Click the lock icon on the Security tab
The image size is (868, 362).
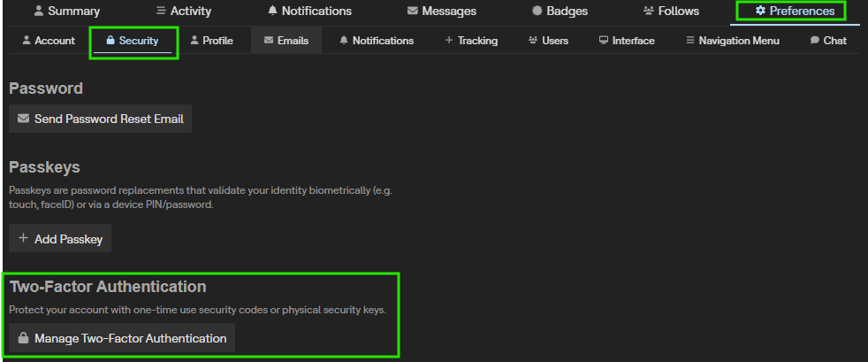pyautogui.click(x=110, y=41)
